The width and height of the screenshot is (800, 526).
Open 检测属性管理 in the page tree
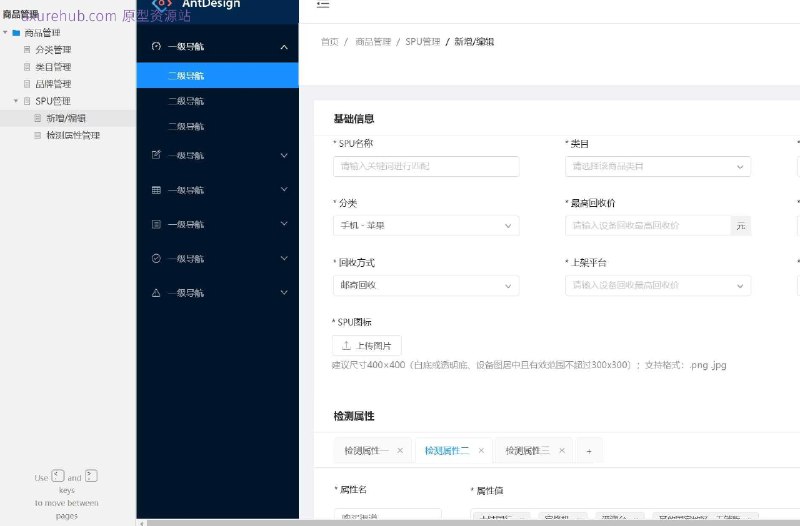coord(73,135)
